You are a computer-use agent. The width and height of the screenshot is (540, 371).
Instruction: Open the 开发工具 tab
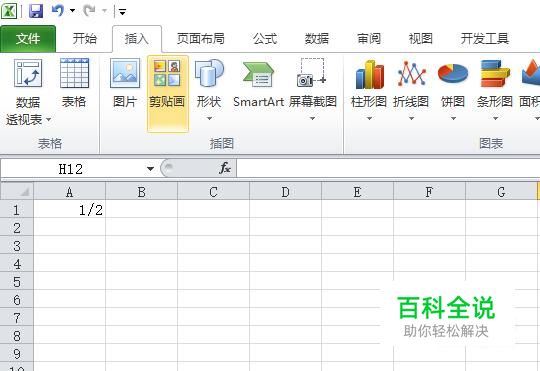tap(485, 39)
